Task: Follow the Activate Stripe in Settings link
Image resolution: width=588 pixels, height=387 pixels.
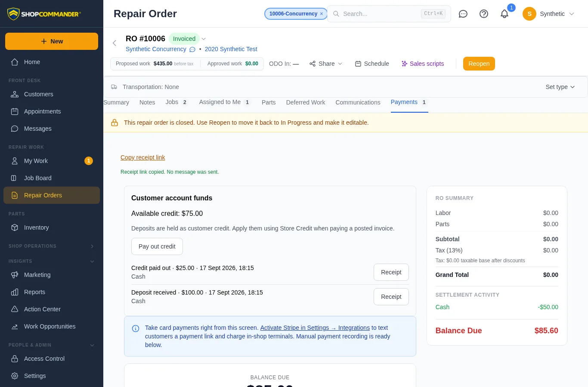Action: (315, 328)
